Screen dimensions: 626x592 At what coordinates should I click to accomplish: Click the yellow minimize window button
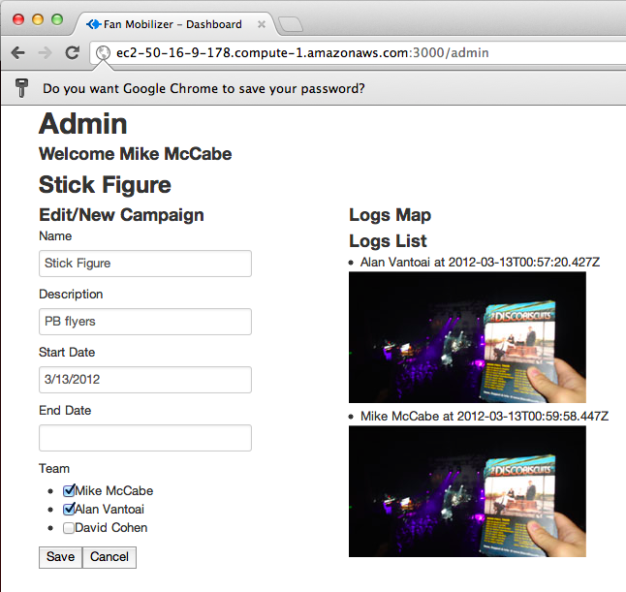[x=38, y=19]
